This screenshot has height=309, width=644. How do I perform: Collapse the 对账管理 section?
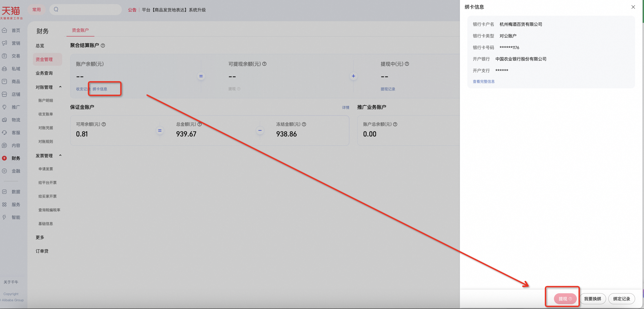point(60,87)
